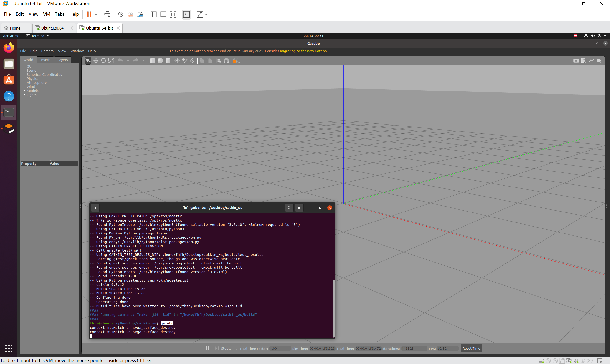Click the Reset Time button
Screen dimensions: 610x364
click(471, 348)
